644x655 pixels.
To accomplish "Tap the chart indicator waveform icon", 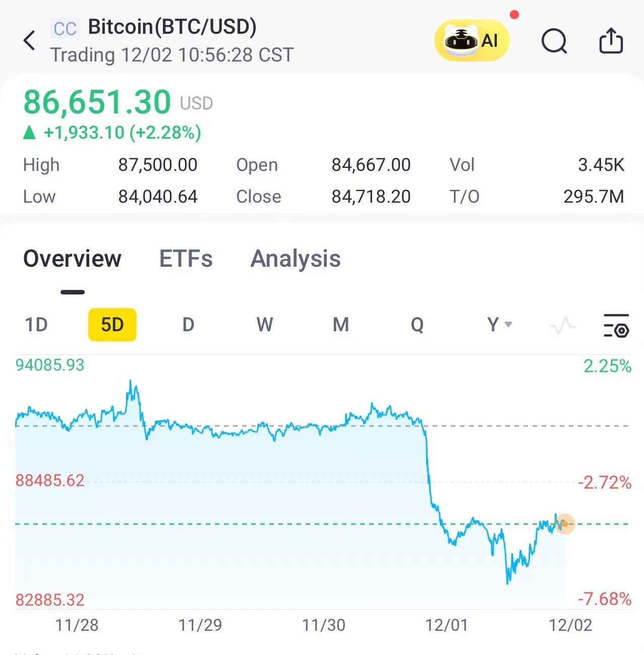I will coord(562,325).
